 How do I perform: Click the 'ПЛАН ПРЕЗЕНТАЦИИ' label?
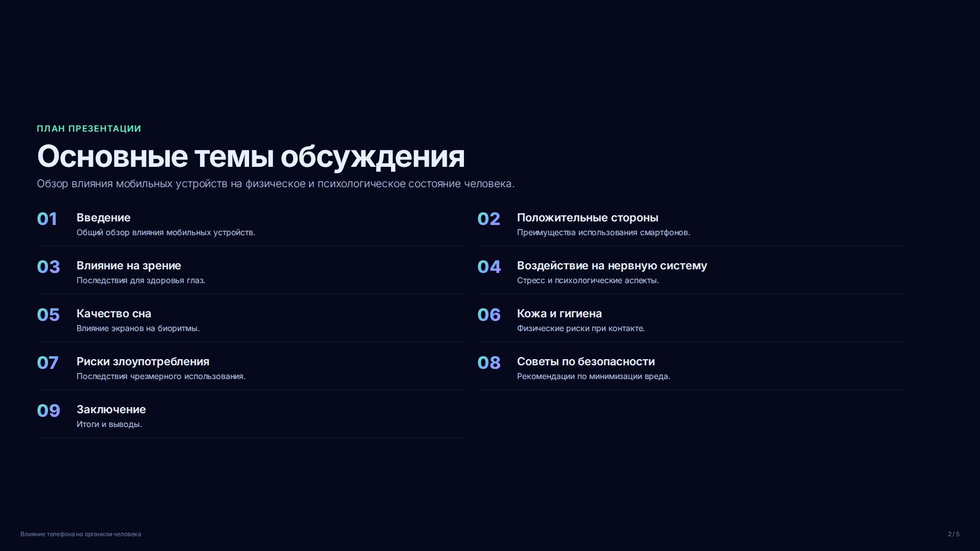[x=89, y=129]
